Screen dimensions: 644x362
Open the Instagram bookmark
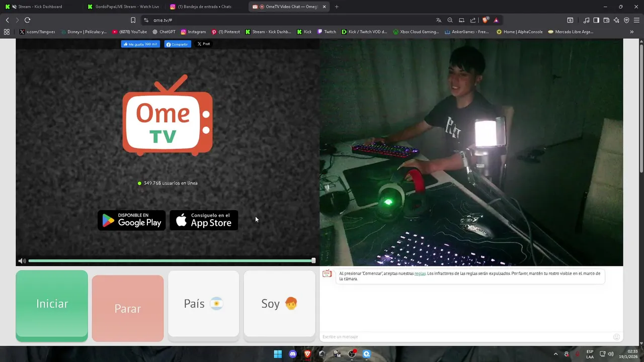click(193, 32)
